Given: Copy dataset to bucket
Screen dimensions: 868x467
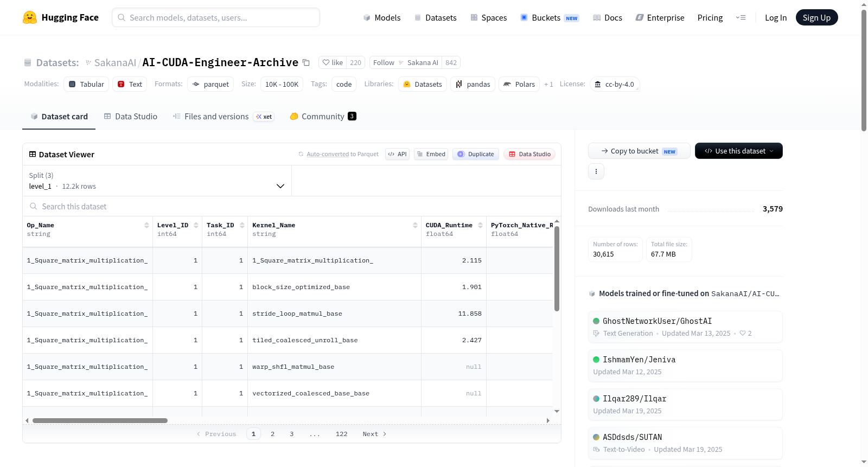Looking at the screenshot, I should tap(639, 151).
